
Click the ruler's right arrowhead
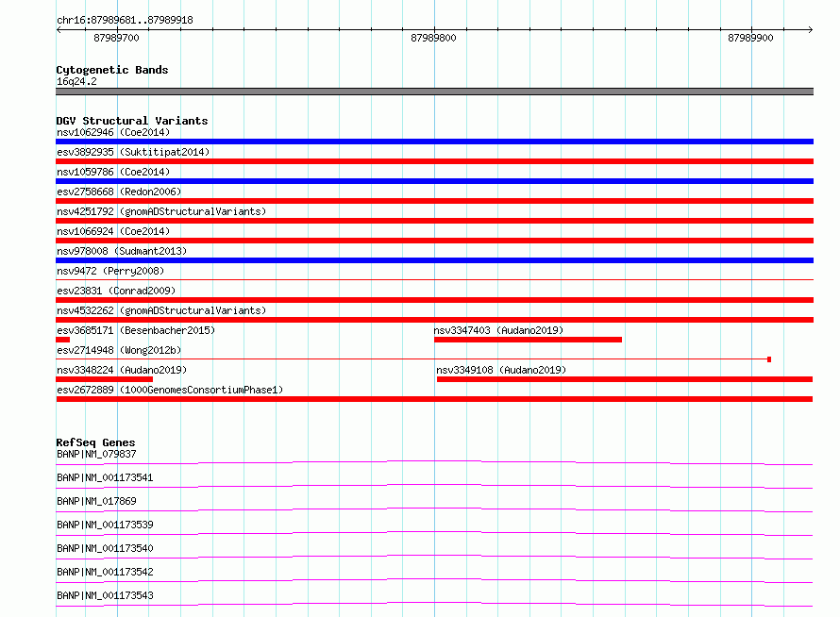pos(811,29)
